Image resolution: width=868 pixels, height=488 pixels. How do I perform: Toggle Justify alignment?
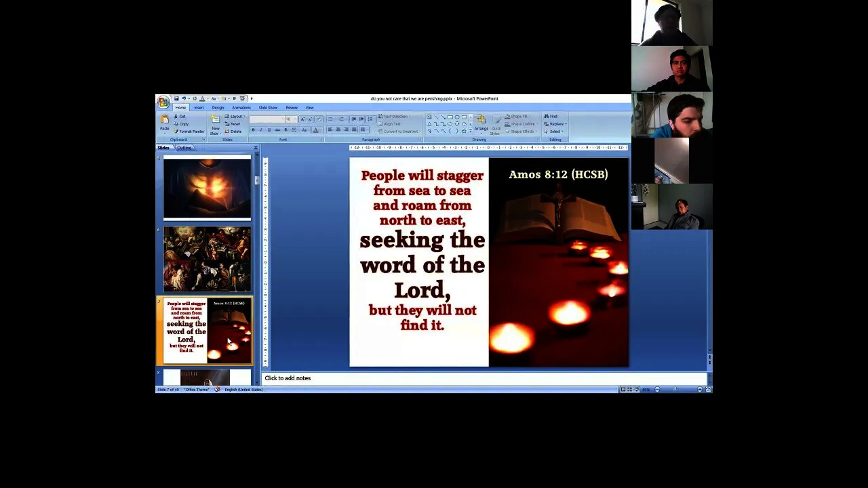[354, 129]
